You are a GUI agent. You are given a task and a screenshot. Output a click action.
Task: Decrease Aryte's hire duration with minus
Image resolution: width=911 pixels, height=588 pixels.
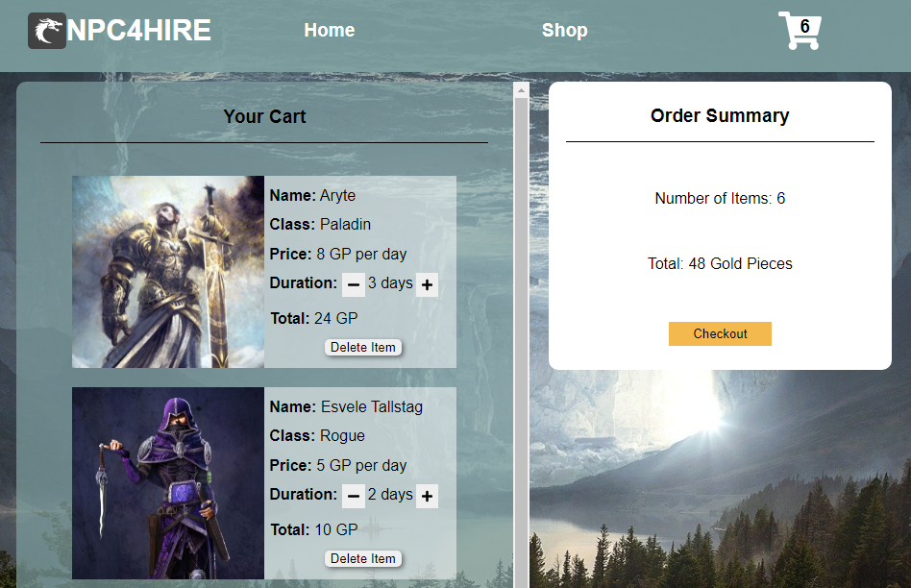[354, 284]
